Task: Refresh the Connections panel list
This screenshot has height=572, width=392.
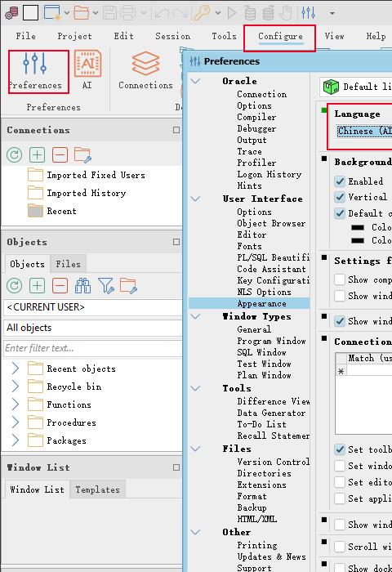Action: click(14, 155)
